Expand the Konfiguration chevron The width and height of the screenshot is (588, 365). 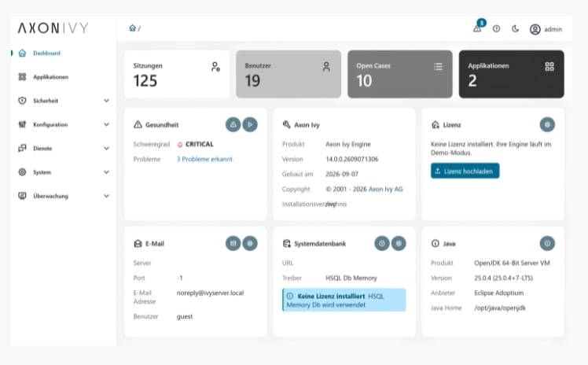tap(106, 124)
